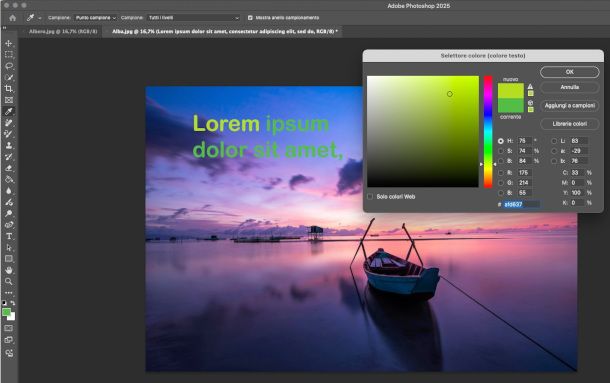Select the Path Selection arrow tool
The height and width of the screenshot is (383, 610).
[x=9, y=248]
